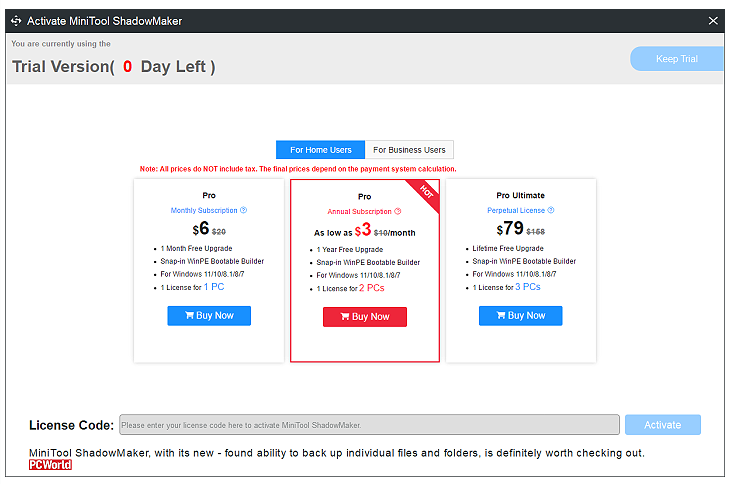
Task: Buy Now for Pro Ultimate $79 plan
Action: tap(520, 316)
